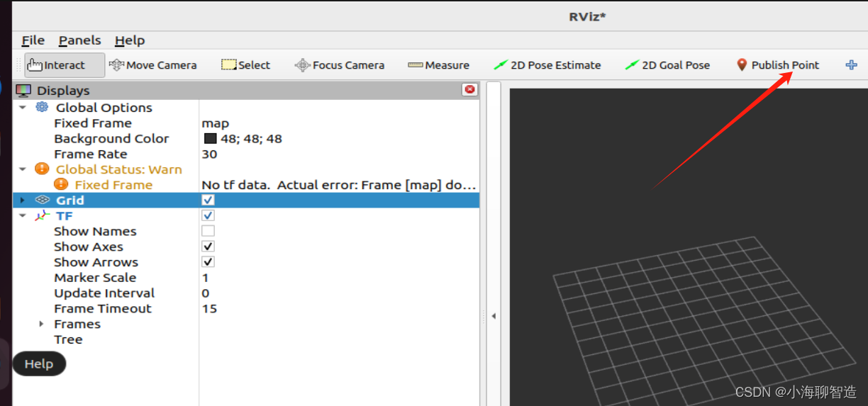Click the TF axes icon
This screenshot has height=406, width=868.
[42, 215]
